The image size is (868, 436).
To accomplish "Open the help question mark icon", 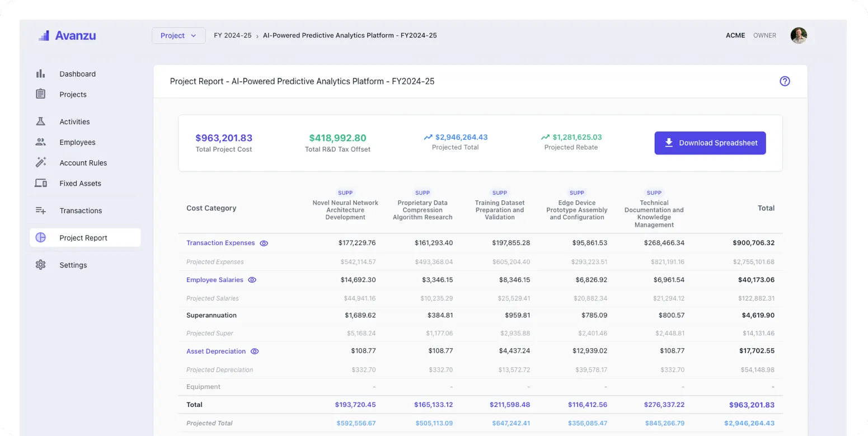I will [785, 81].
